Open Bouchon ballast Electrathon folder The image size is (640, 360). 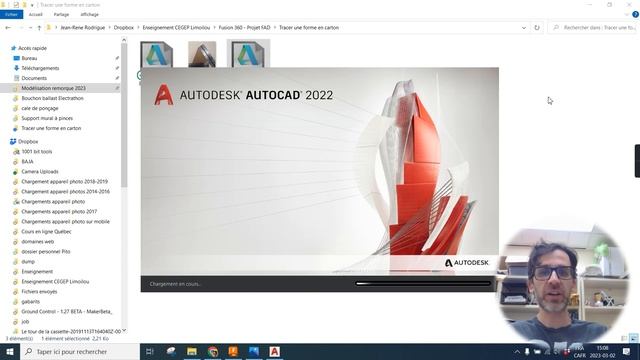pos(52,98)
